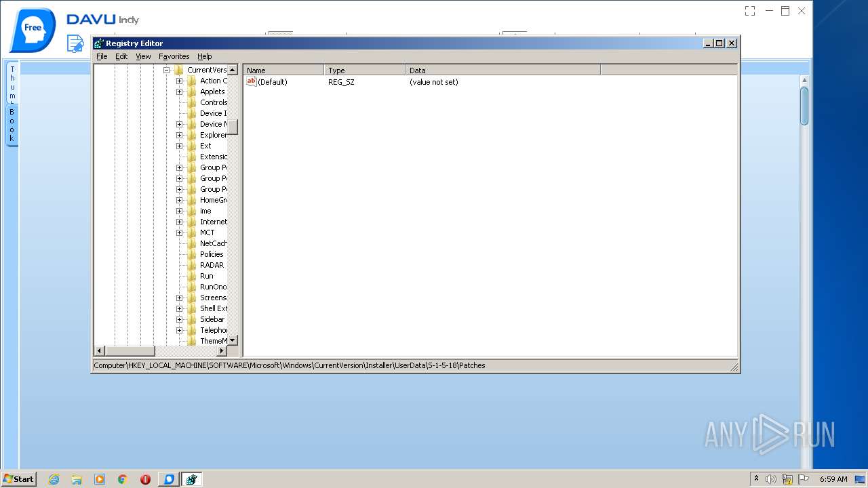Open the volume control tray icon
868x488 pixels.
click(x=771, y=479)
